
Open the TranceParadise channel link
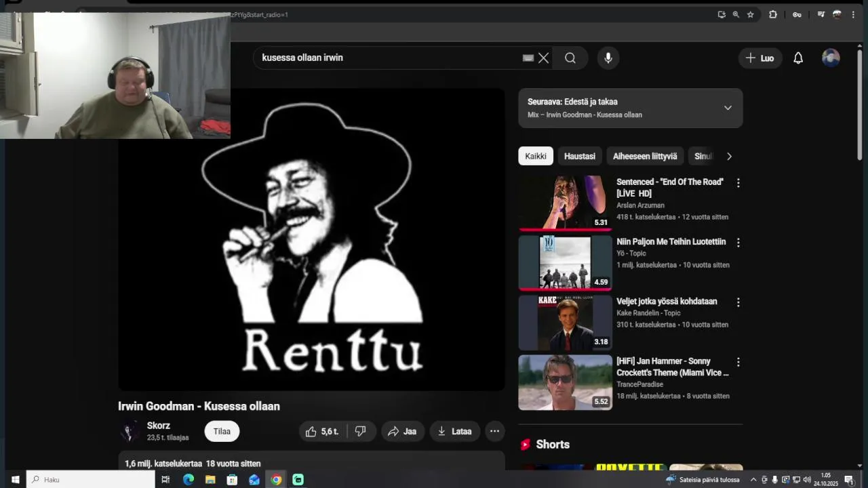(639, 384)
